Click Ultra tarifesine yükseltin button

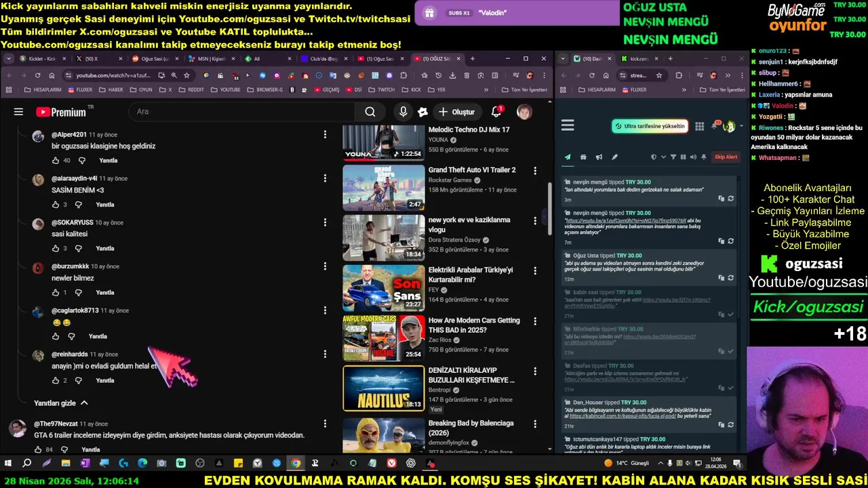tap(650, 126)
